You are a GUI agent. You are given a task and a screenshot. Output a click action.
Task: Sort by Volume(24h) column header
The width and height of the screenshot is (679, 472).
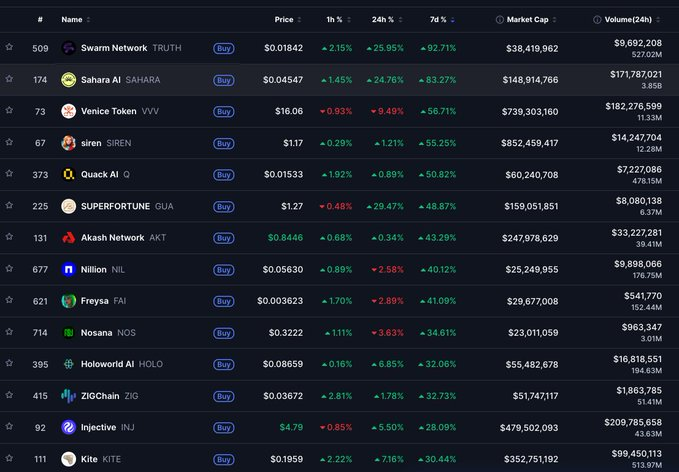627,19
